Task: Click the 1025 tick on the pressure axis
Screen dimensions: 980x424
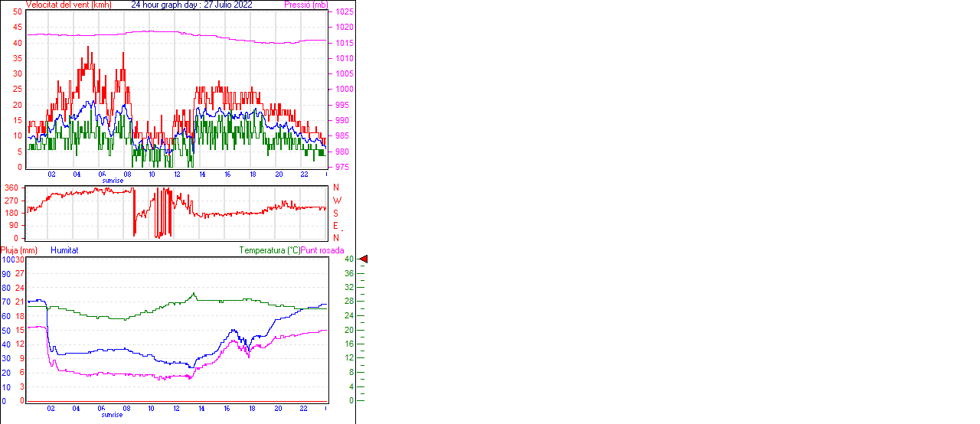Action: [x=344, y=12]
